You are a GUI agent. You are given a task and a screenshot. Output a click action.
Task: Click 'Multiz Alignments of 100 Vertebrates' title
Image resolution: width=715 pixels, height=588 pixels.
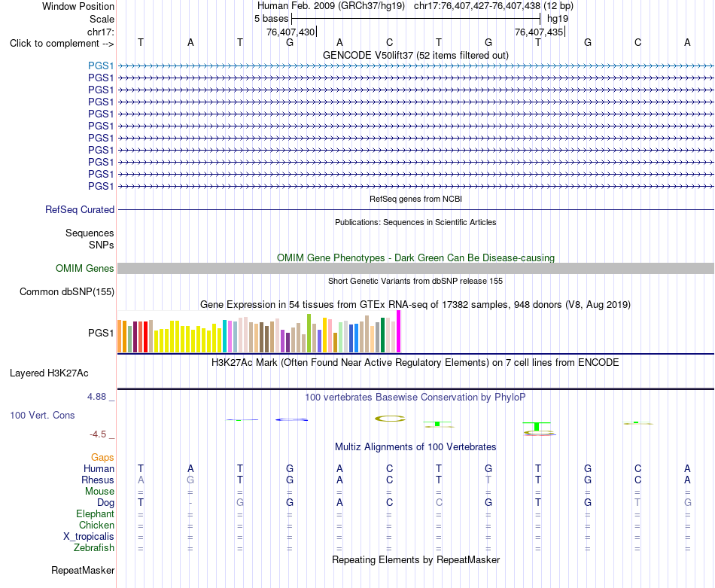(415, 447)
